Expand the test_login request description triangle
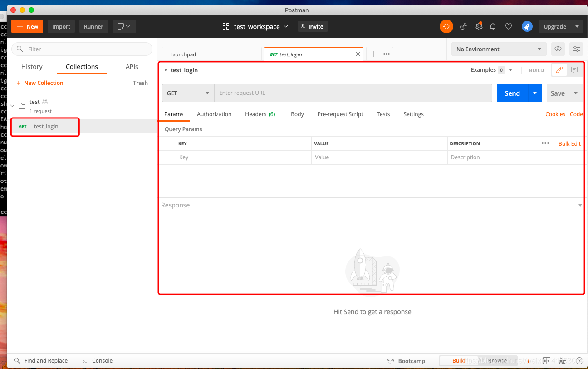 click(166, 70)
